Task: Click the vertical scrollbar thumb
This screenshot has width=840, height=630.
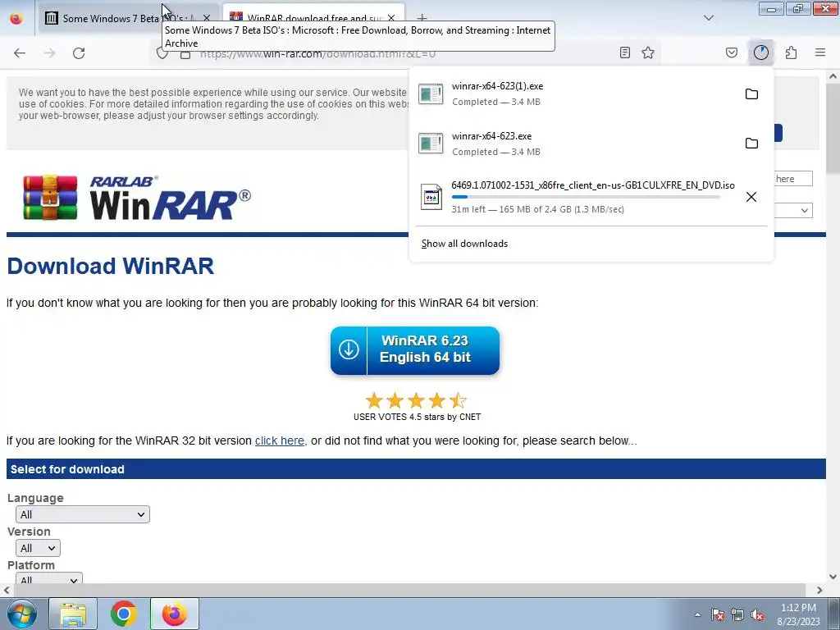Action: click(833, 129)
